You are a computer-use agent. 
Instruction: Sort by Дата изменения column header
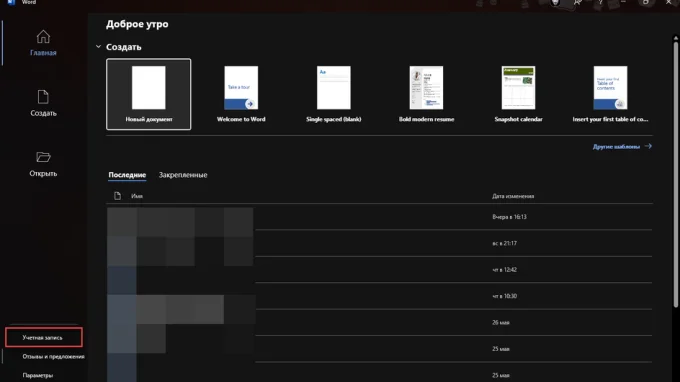[x=513, y=196]
